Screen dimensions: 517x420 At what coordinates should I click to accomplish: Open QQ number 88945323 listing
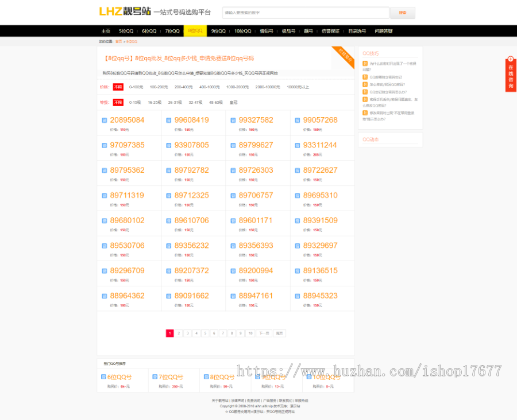(x=320, y=296)
